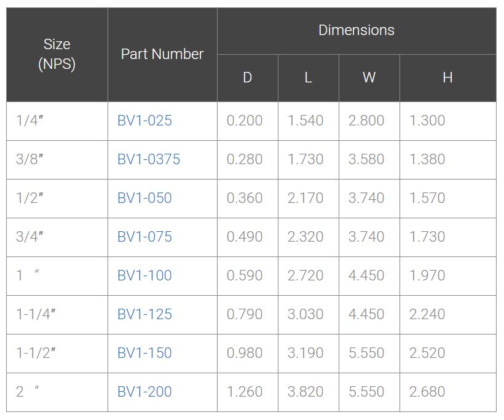
Task: Open the BV1-025 part number link
Action: click(144, 121)
